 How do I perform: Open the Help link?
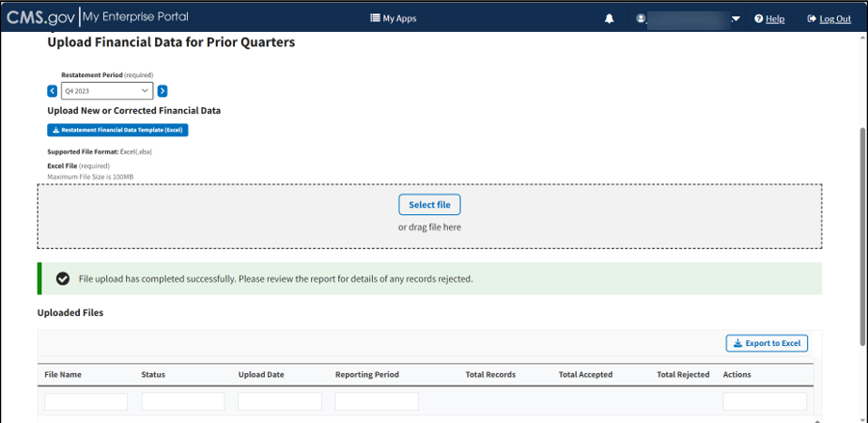(769, 19)
